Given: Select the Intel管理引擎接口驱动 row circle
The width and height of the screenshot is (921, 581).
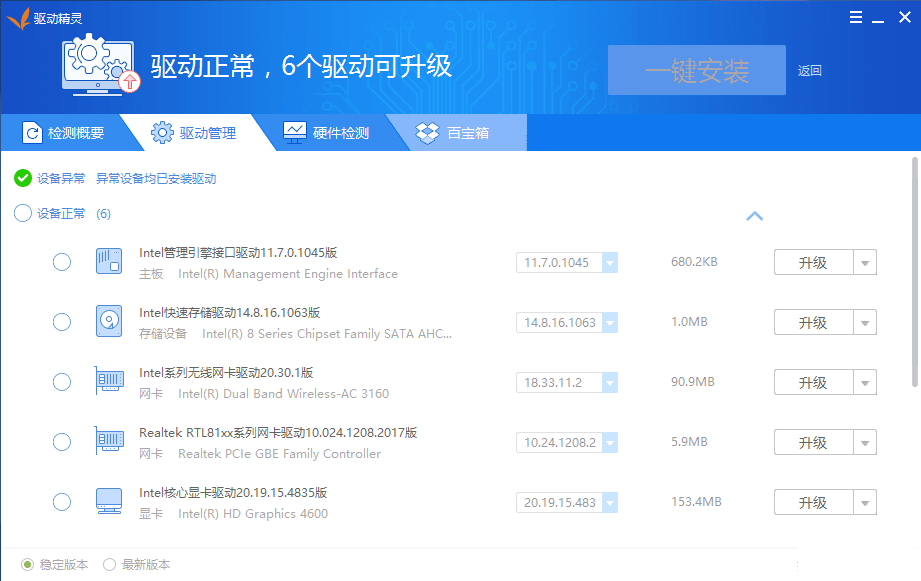Looking at the screenshot, I should tap(62, 262).
